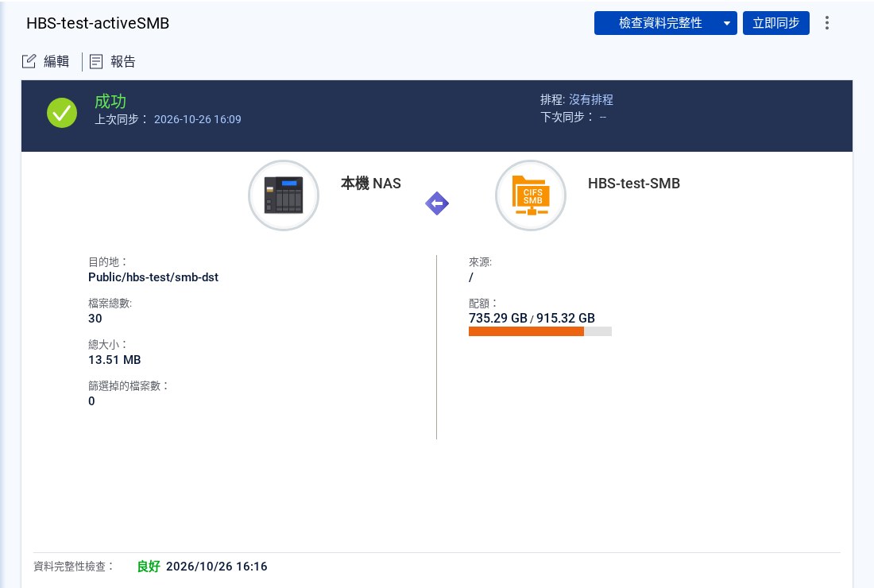Click the sync direction arrow icon
874x588 pixels.
coord(437,203)
